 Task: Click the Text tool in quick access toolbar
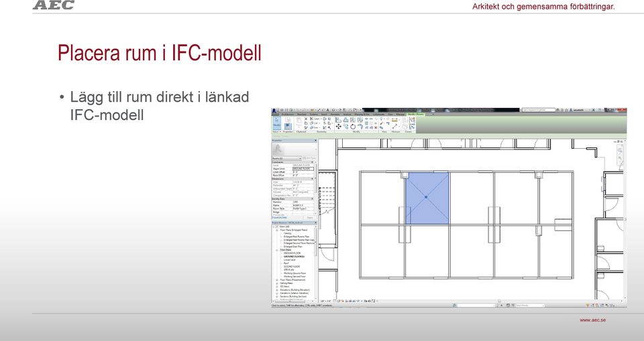327,111
